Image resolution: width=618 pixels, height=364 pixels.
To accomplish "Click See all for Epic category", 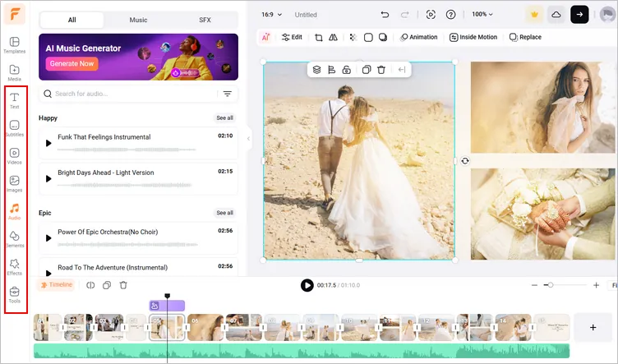I will 224,213.
